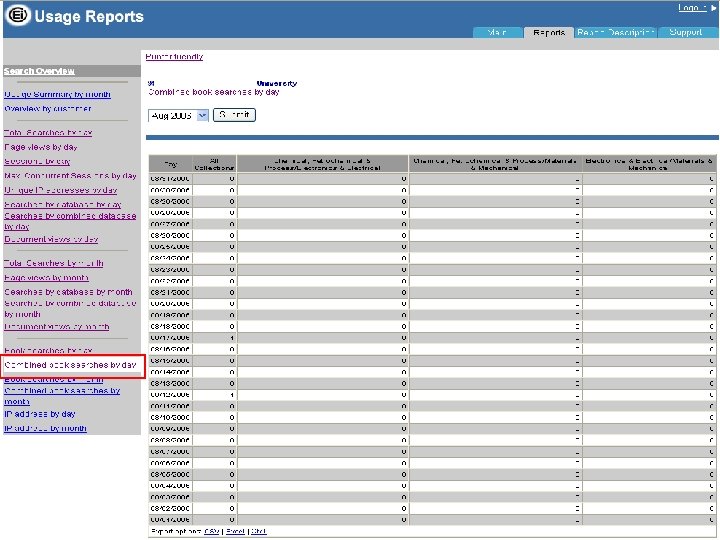Click the 08/18 date cell

(170, 326)
